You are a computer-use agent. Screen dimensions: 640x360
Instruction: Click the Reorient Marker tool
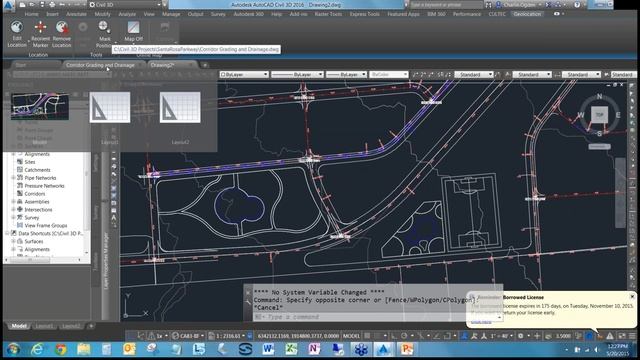[40, 34]
